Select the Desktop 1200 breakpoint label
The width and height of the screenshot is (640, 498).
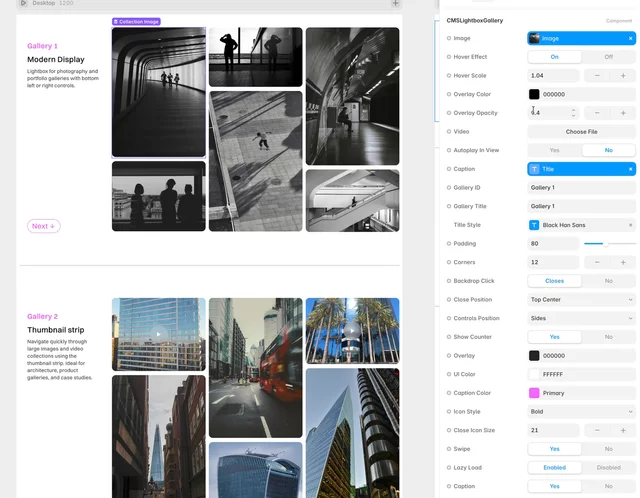[x=53, y=3]
